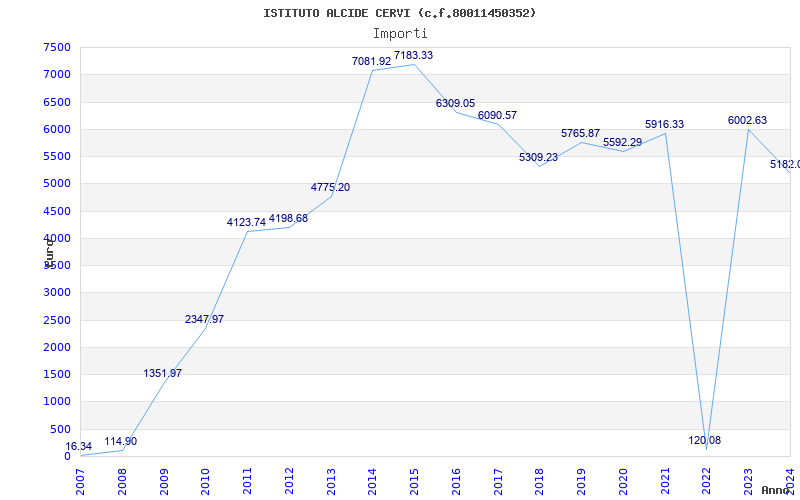Click the Anno axis title

(775, 490)
